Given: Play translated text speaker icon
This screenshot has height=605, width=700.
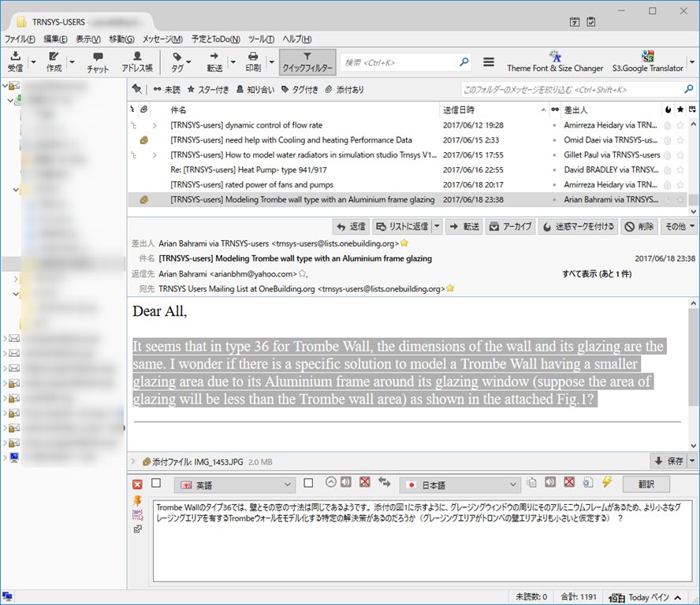Looking at the screenshot, I should (x=550, y=482).
